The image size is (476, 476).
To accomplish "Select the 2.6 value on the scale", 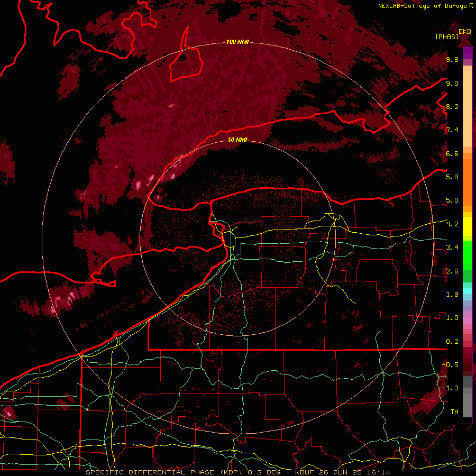I will [x=452, y=271].
